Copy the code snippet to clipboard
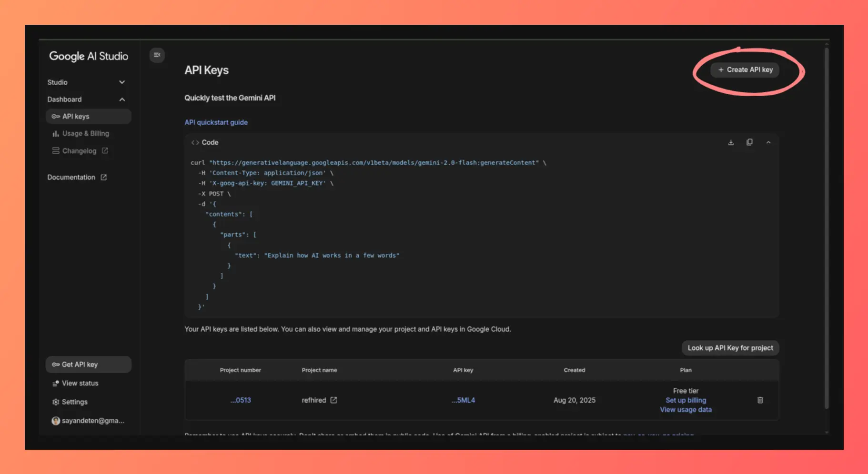 749,142
